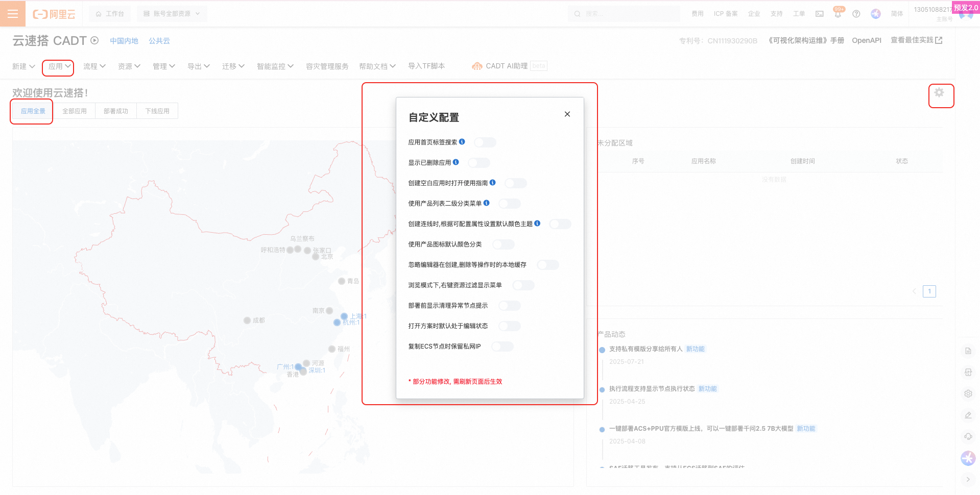Screen dimensions: 980x495
Task: Click the gear icon in floating sidebar
Action: 968,394
